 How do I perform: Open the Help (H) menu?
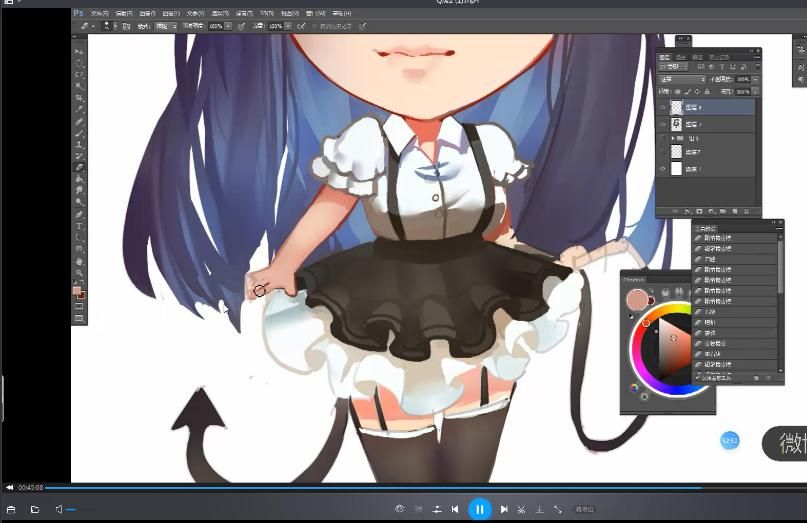[342, 13]
